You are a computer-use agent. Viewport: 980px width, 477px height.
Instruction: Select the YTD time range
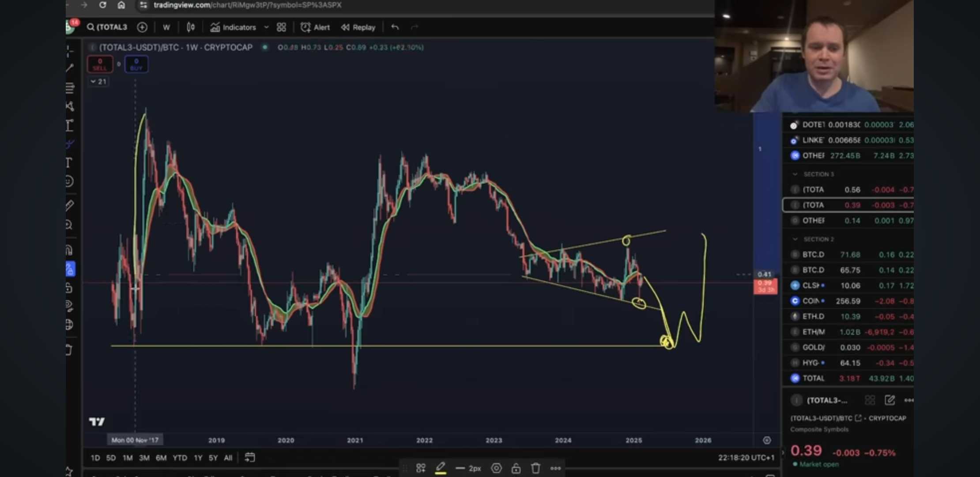[180, 458]
